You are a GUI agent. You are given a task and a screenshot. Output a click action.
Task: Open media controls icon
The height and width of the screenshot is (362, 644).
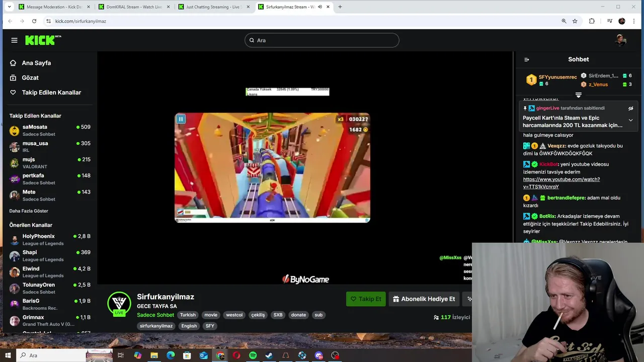pos(609,21)
